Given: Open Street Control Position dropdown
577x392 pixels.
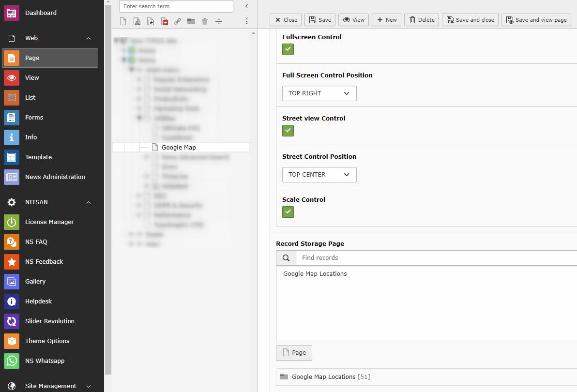Looking at the screenshot, I should [319, 175].
